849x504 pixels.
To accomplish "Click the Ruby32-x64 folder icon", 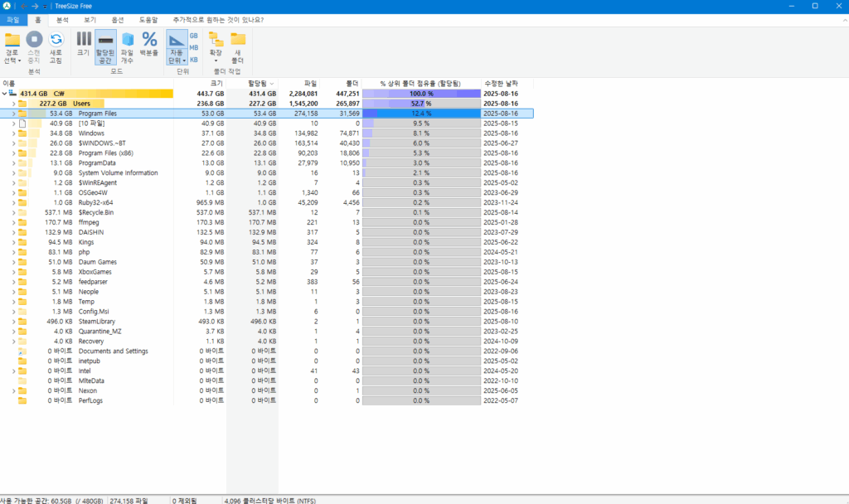I will click(22, 202).
